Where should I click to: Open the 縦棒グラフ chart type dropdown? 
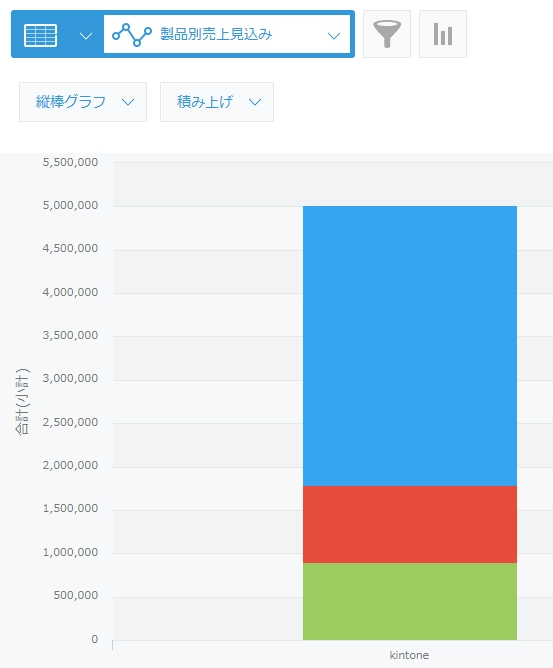click(83, 102)
